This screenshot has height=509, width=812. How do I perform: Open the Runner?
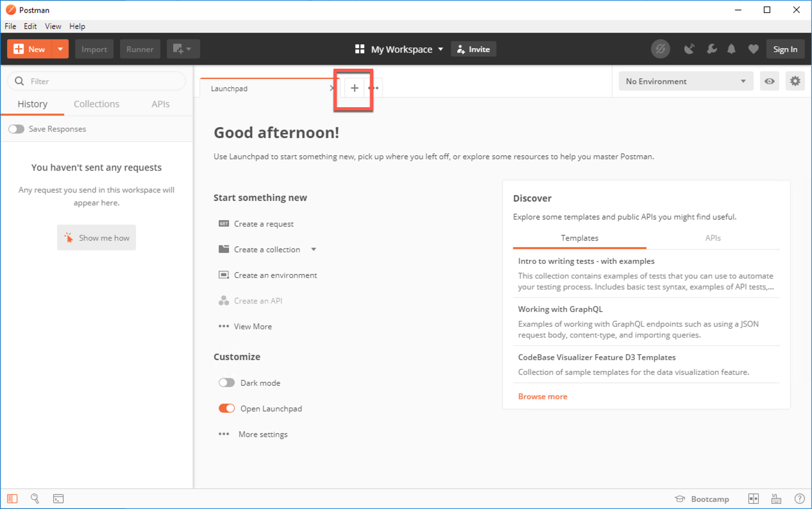point(140,49)
